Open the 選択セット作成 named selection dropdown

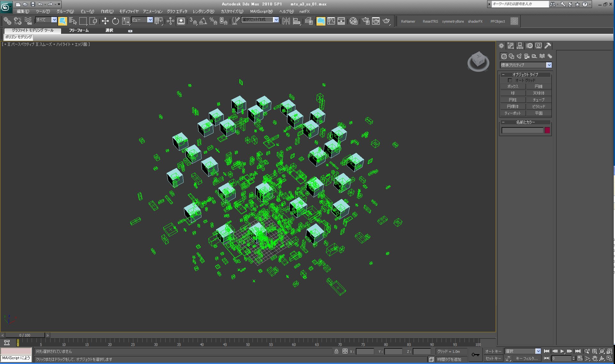276,20
